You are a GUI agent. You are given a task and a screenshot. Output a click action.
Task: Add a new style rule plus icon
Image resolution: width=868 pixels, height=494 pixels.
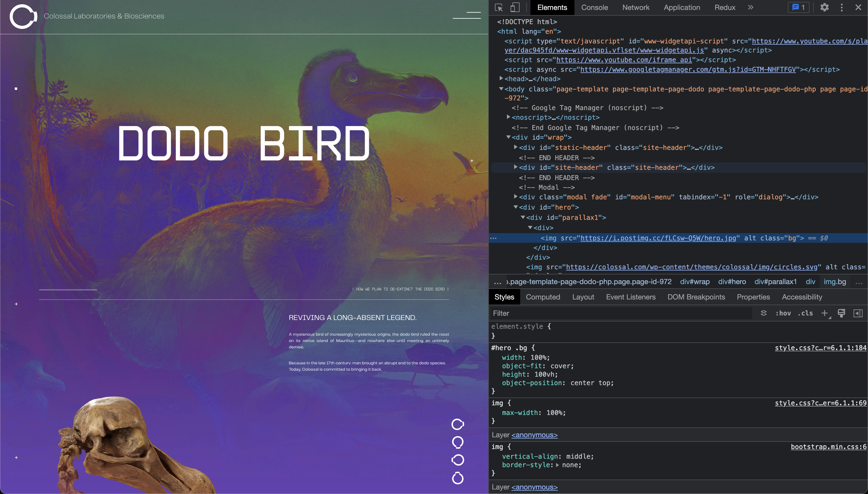click(825, 313)
